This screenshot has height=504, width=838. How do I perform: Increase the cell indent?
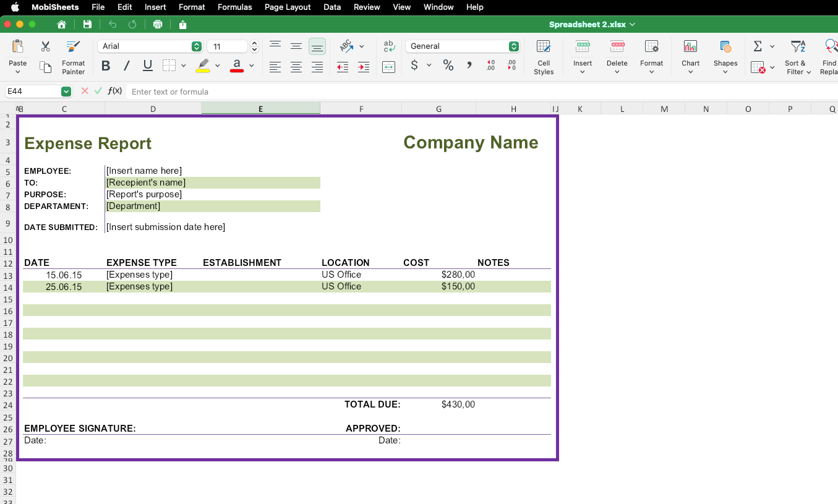364,67
